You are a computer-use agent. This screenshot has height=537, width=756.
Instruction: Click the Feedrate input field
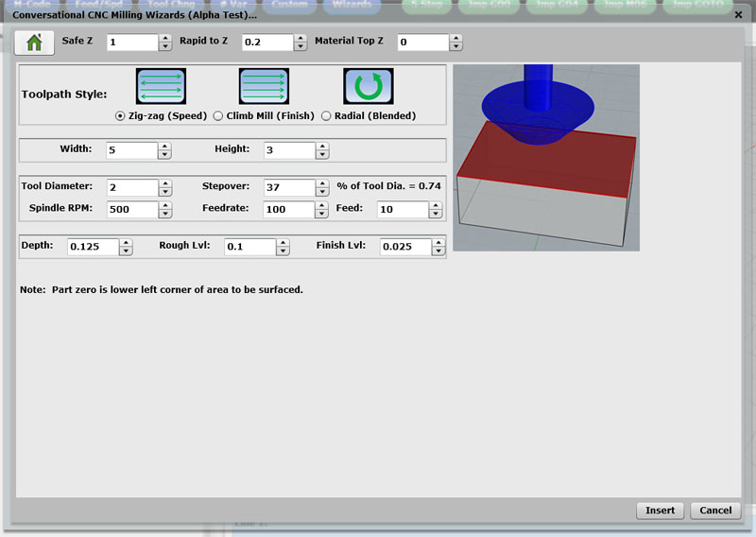(289, 210)
